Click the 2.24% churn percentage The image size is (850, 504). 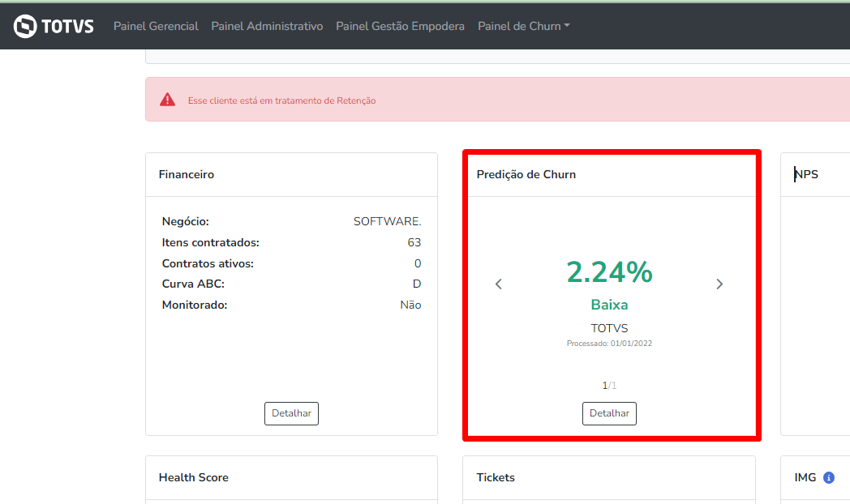(609, 272)
